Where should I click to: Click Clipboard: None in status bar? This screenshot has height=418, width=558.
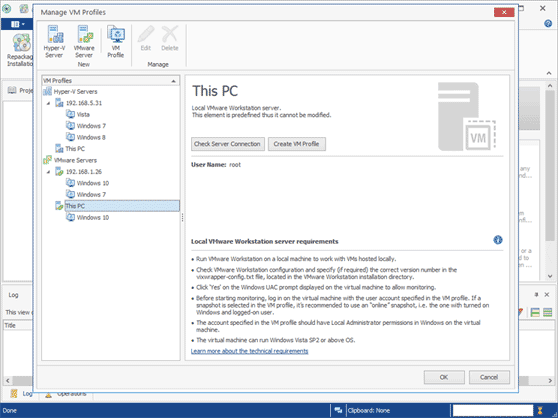369,411
